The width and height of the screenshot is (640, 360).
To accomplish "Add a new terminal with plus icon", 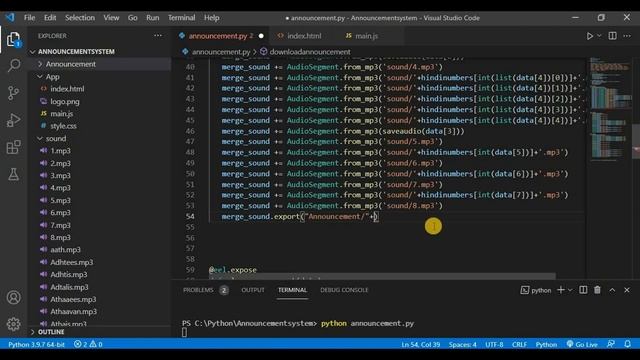I will coord(561,290).
